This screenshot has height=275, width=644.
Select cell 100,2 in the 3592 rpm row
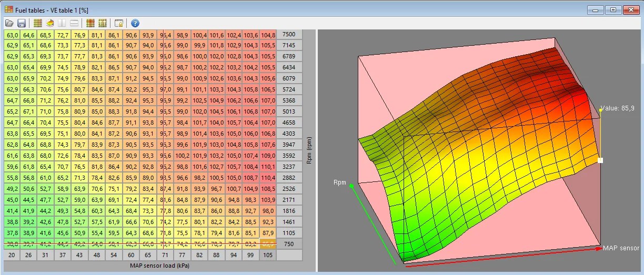(183, 156)
